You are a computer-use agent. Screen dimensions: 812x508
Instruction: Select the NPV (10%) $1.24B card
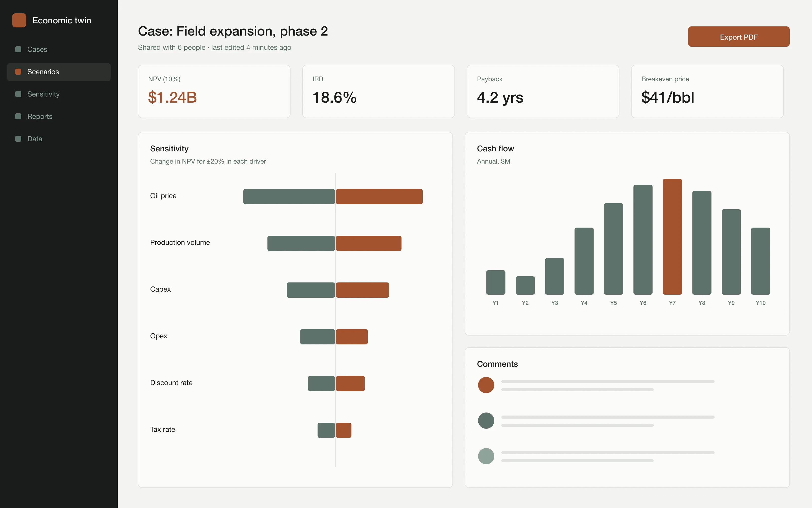pyautogui.click(x=214, y=91)
